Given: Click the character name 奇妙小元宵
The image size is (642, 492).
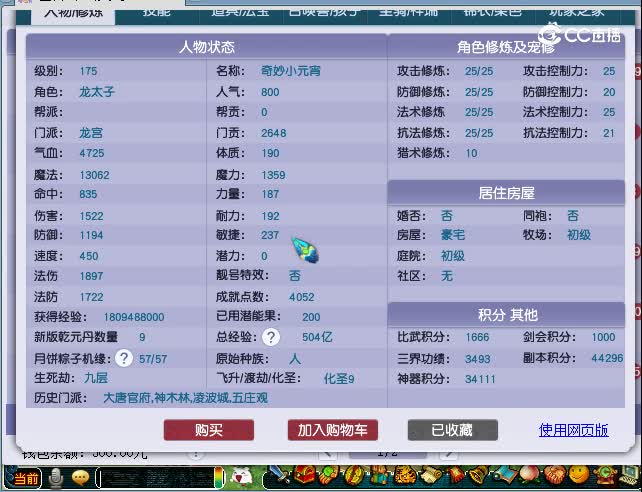Looking at the screenshot, I should click(291, 71).
